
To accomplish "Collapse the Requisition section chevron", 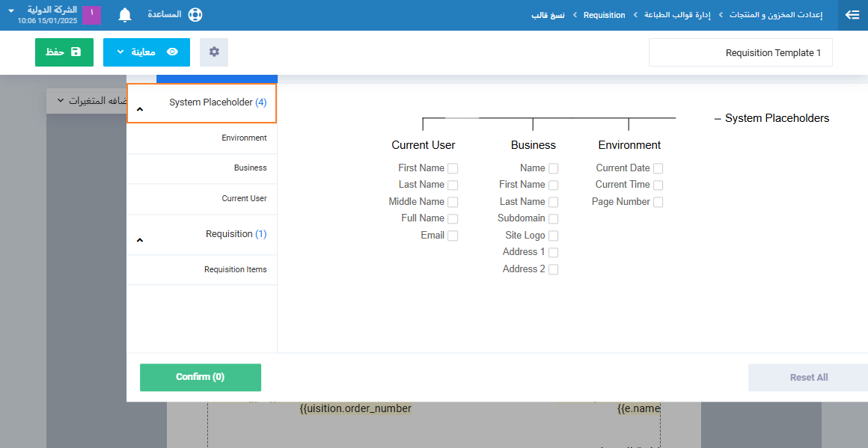I will (139, 240).
